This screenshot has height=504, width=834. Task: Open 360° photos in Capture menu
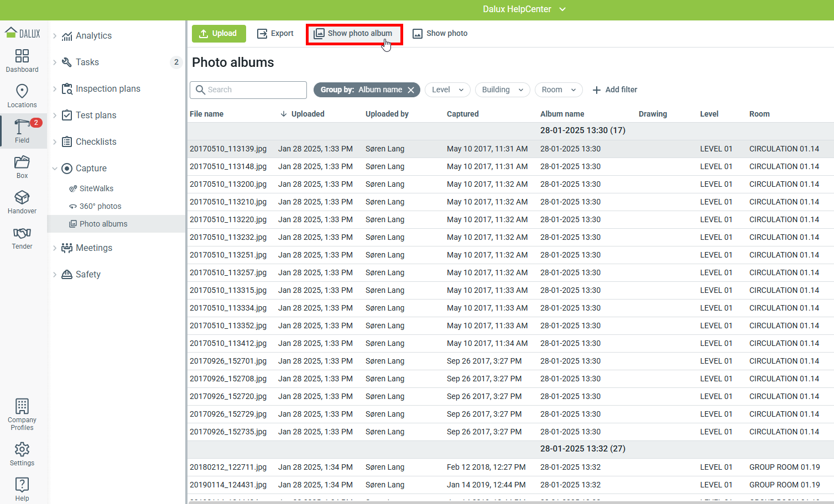click(100, 206)
